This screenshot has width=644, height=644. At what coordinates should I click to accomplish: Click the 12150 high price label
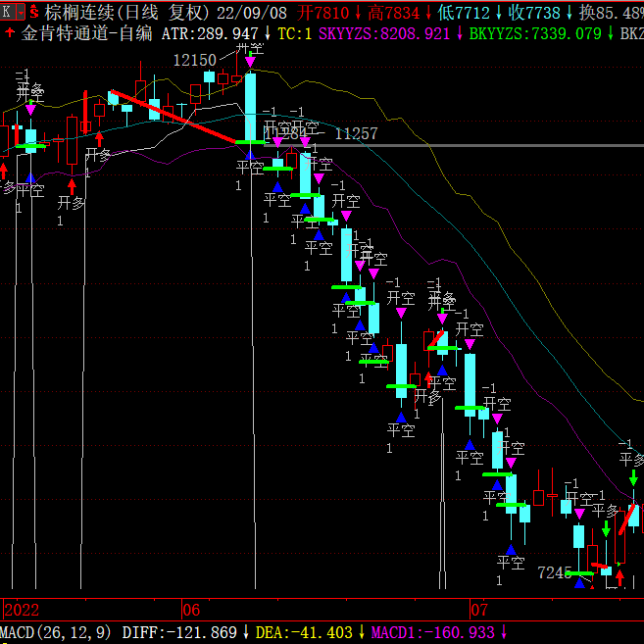[195, 61]
